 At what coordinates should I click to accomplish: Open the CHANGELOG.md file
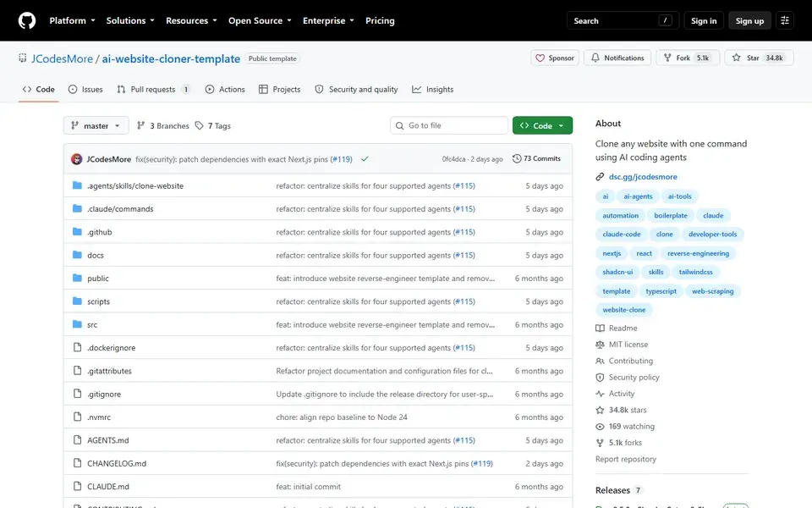(x=117, y=463)
